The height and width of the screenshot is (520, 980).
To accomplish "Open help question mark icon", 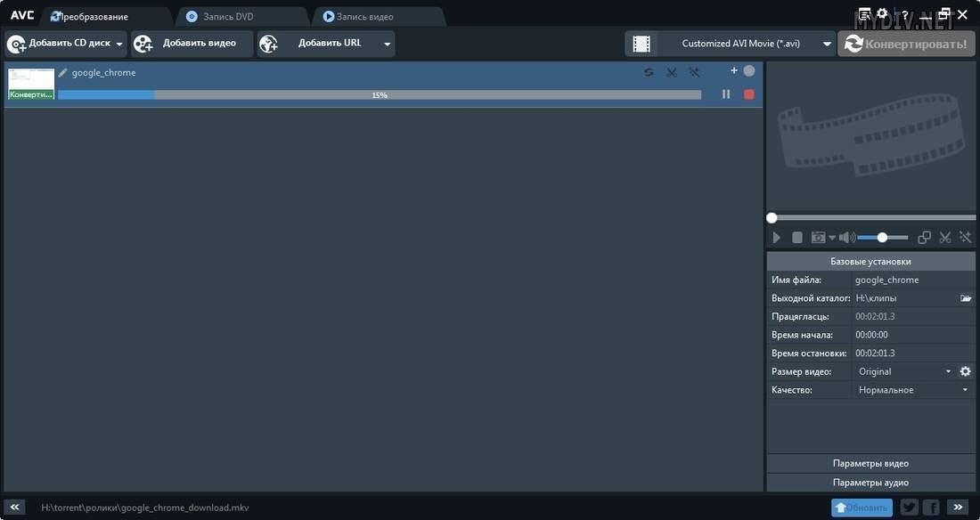I will [x=904, y=15].
